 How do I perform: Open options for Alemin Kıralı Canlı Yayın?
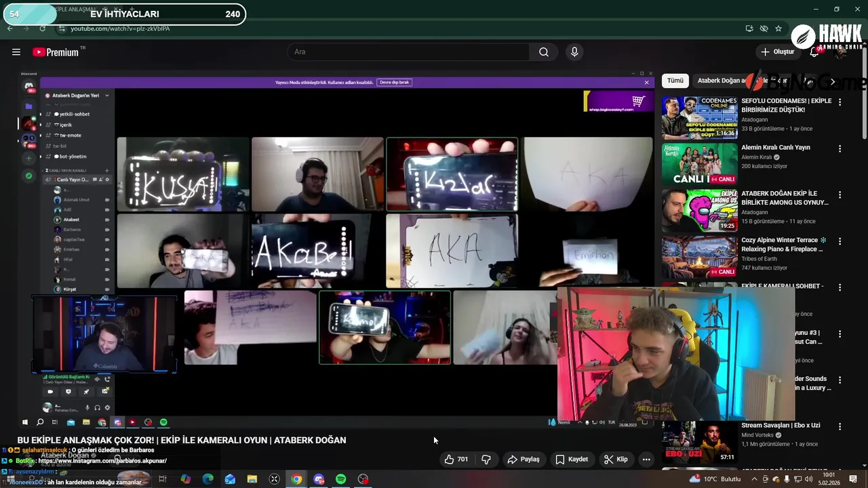(x=840, y=148)
